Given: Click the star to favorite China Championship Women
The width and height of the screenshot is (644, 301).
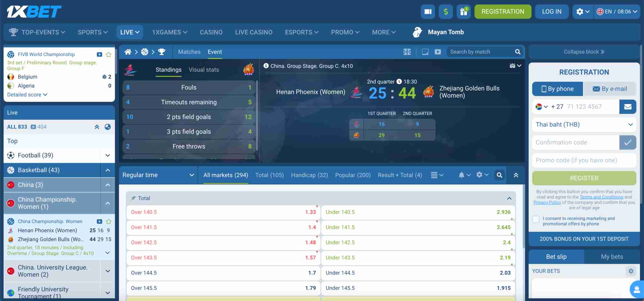Looking at the screenshot, I should pyautogui.click(x=109, y=221).
